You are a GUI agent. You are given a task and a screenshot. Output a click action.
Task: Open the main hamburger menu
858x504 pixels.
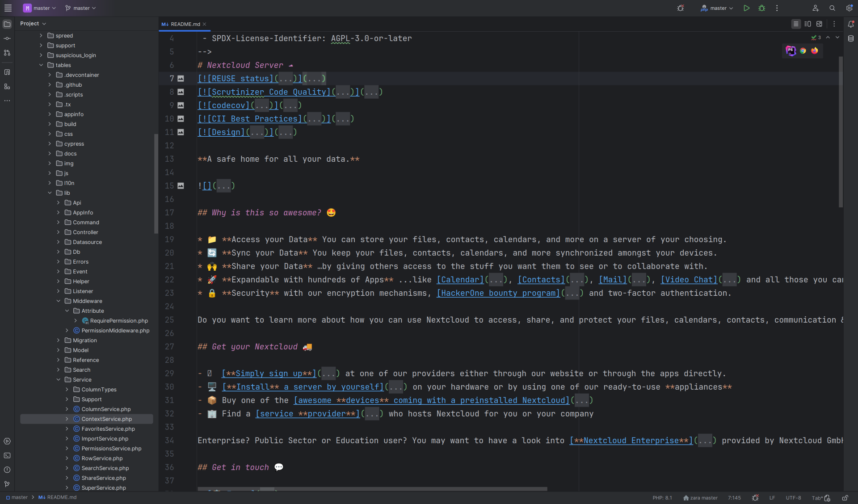[8, 8]
